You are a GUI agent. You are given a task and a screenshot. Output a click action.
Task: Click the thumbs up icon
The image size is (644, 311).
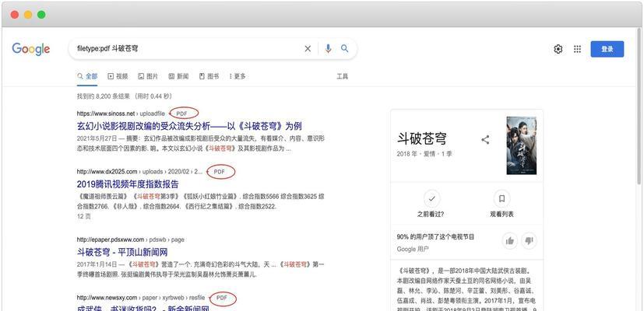point(510,241)
